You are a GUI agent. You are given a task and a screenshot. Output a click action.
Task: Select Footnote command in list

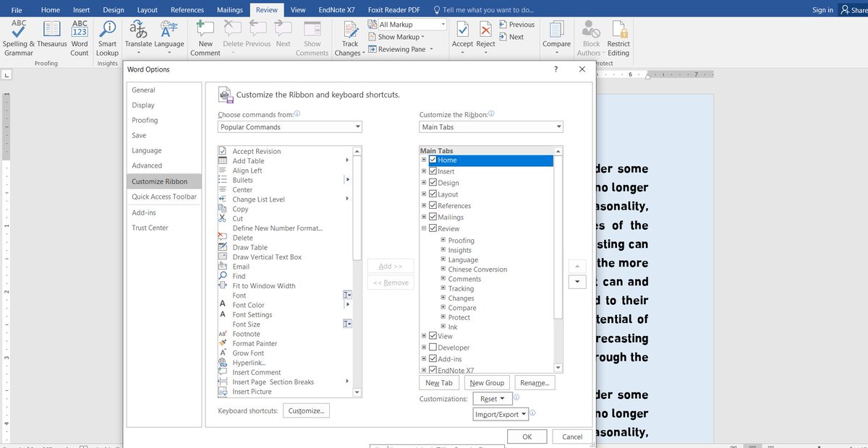pos(246,334)
